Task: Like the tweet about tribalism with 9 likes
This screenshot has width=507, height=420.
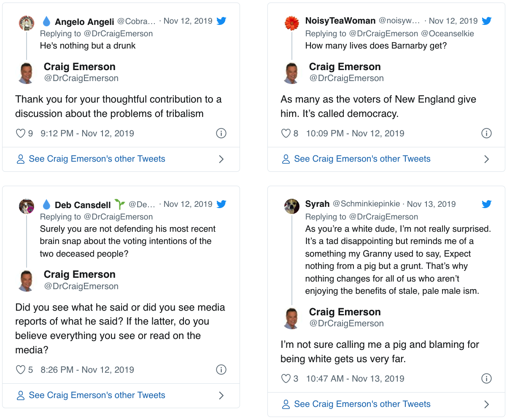Action: tap(21, 133)
